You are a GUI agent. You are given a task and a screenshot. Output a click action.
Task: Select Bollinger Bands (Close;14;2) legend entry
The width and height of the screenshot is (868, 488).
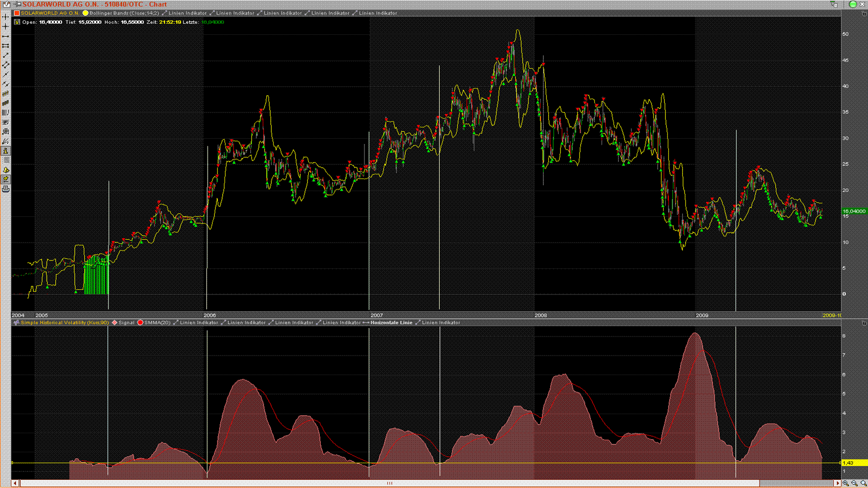(x=124, y=13)
